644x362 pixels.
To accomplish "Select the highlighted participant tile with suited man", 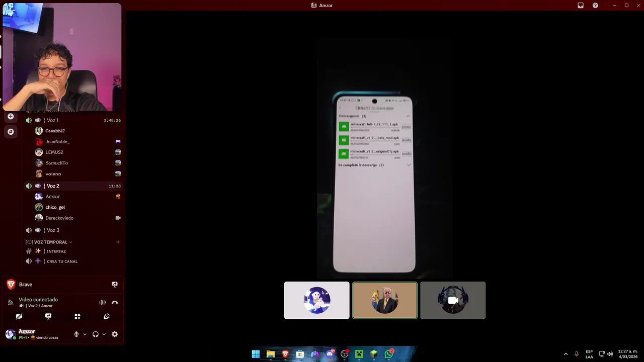I will [385, 300].
